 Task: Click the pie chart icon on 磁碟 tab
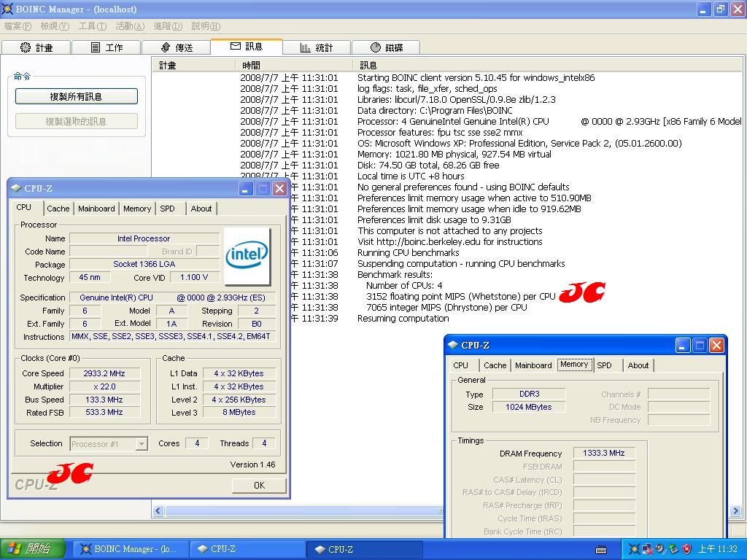(376, 47)
